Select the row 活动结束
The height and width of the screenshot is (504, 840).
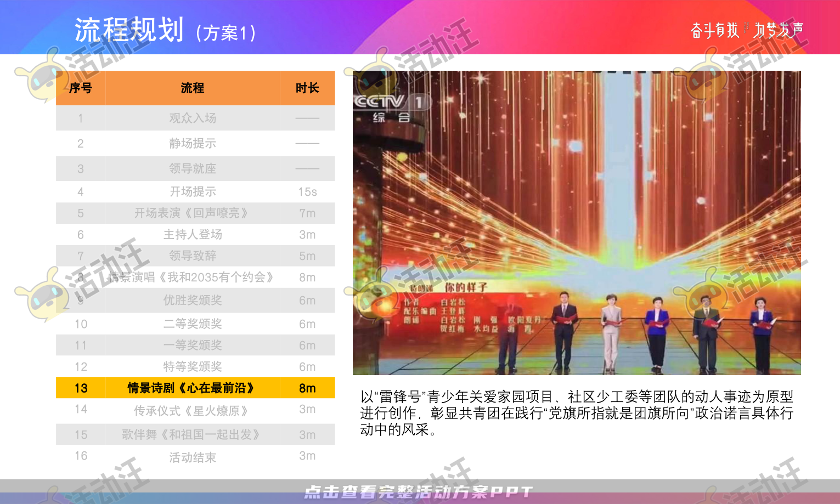click(195, 456)
